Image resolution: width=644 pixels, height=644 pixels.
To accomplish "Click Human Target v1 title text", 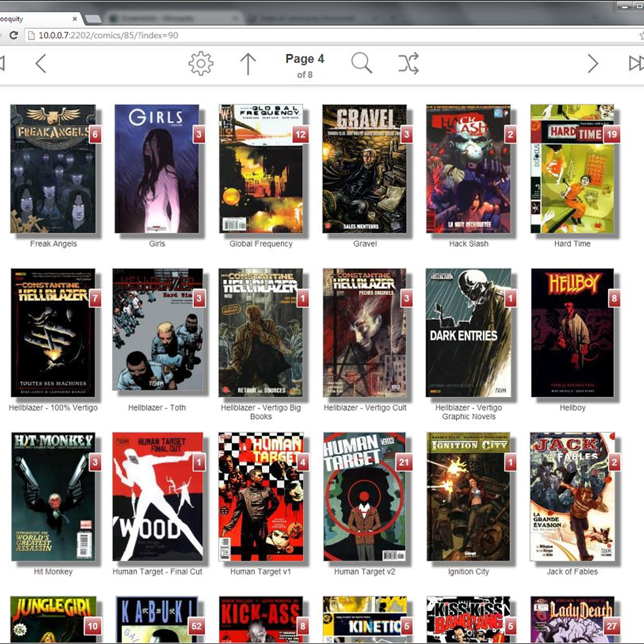I will click(x=260, y=572).
